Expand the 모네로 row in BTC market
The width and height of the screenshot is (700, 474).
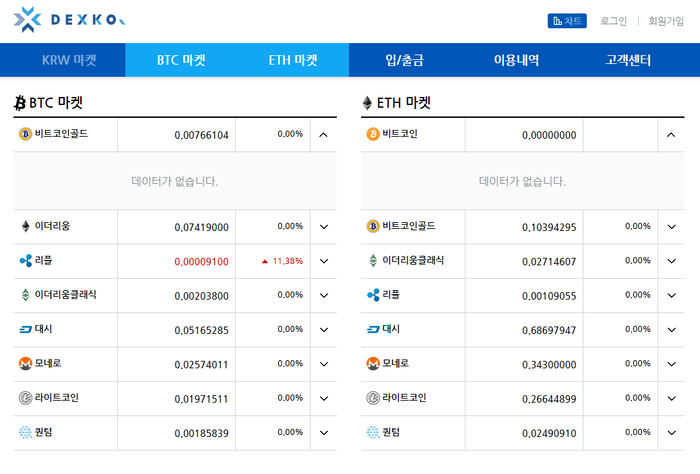click(x=324, y=364)
